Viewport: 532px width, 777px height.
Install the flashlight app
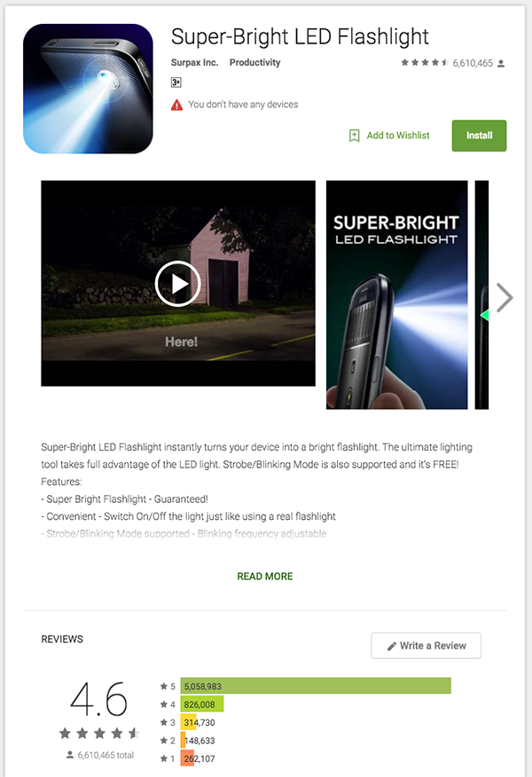point(479,136)
